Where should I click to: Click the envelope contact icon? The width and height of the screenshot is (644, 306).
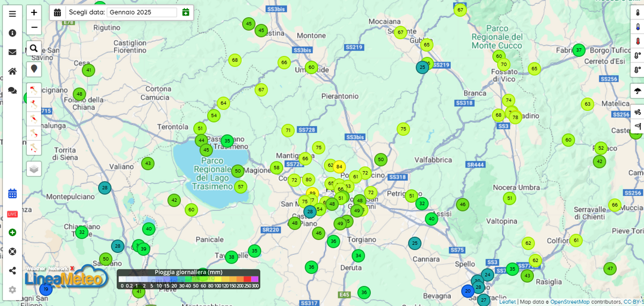(x=12, y=52)
